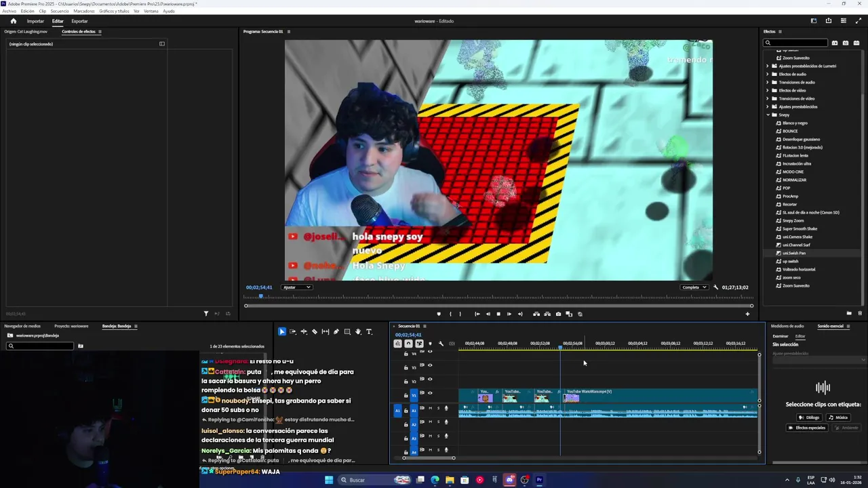868x488 pixels.
Task: Open the Efectos panel menu
Action: point(780,31)
